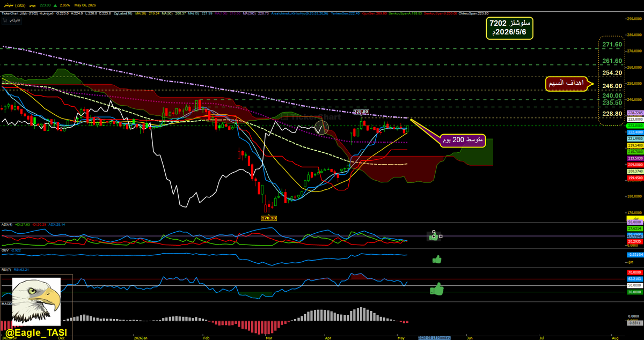Click the Jun label on time axis
The image size is (644, 340).
[470, 338]
